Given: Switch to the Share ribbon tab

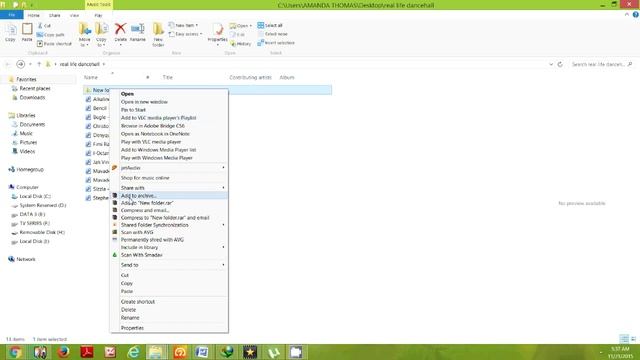Looking at the screenshot, I should (55, 16).
